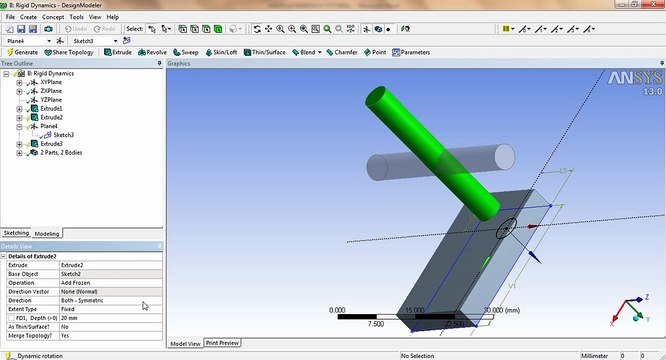This screenshot has width=666, height=360.
Task: Expand the Extrude1 tree node
Action: coord(19,109)
